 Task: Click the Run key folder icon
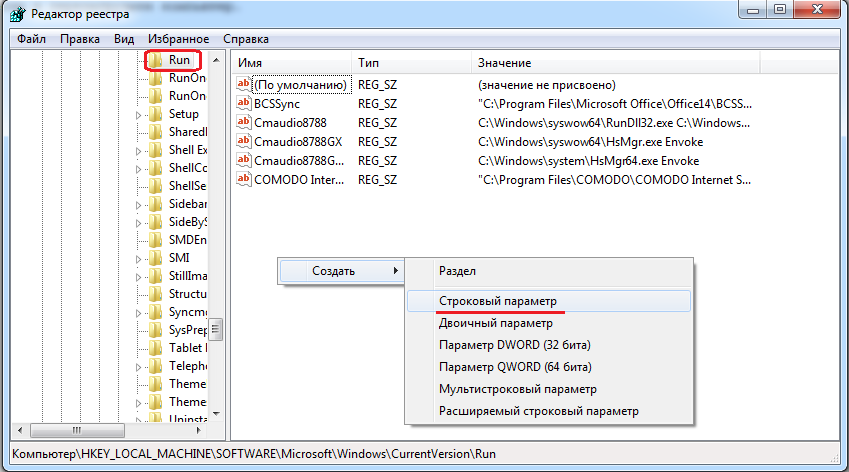[155, 60]
